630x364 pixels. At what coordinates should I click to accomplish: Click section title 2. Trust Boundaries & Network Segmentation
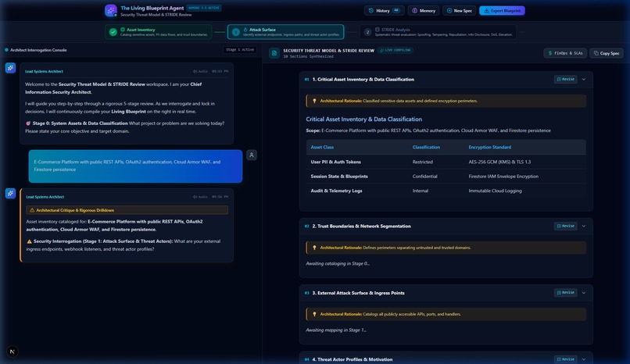(362, 227)
